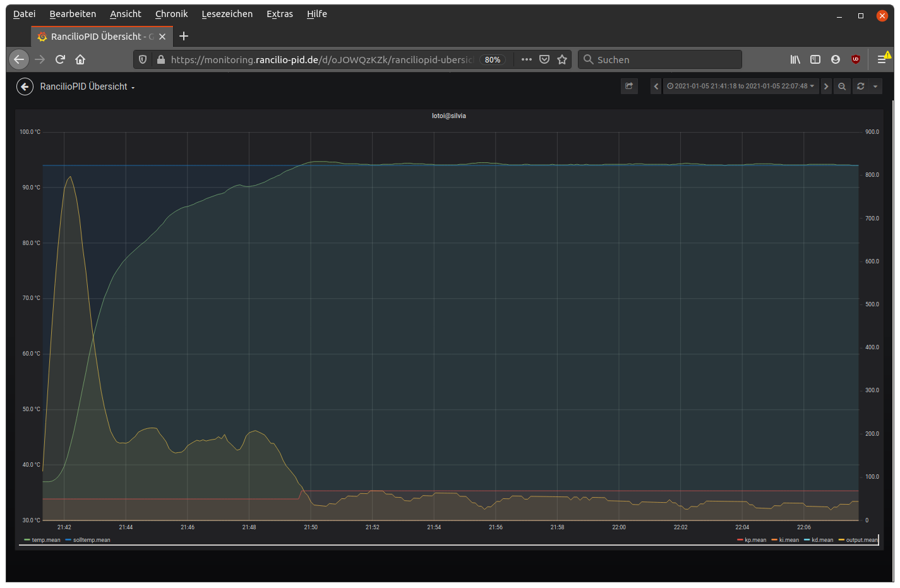
Task: Close the Firefox window
Action: click(882, 16)
